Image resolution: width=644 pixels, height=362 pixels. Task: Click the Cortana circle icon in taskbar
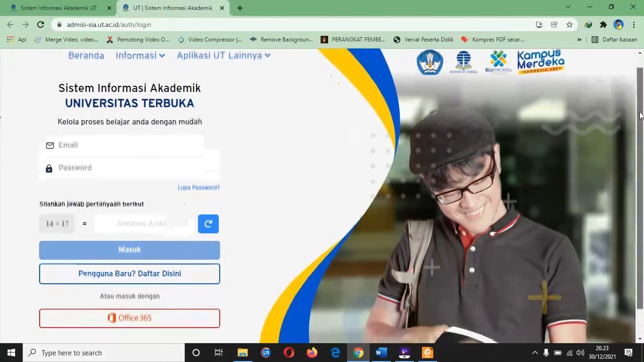[196, 352]
